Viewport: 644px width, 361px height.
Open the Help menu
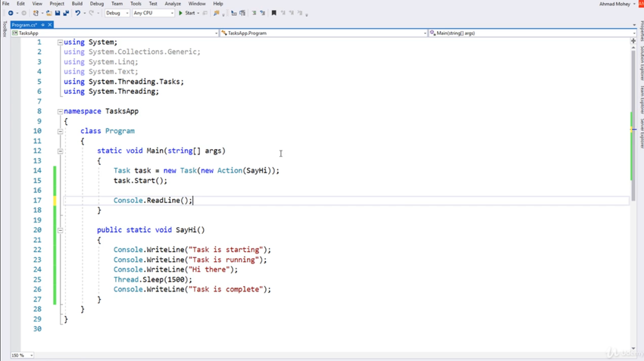217,4
